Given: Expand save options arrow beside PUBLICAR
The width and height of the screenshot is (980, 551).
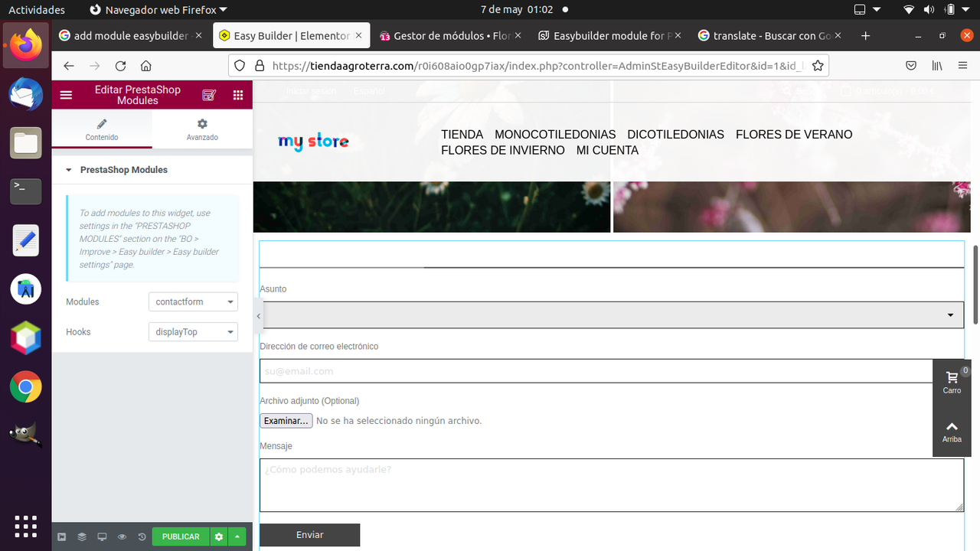Looking at the screenshot, I should pos(237,537).
